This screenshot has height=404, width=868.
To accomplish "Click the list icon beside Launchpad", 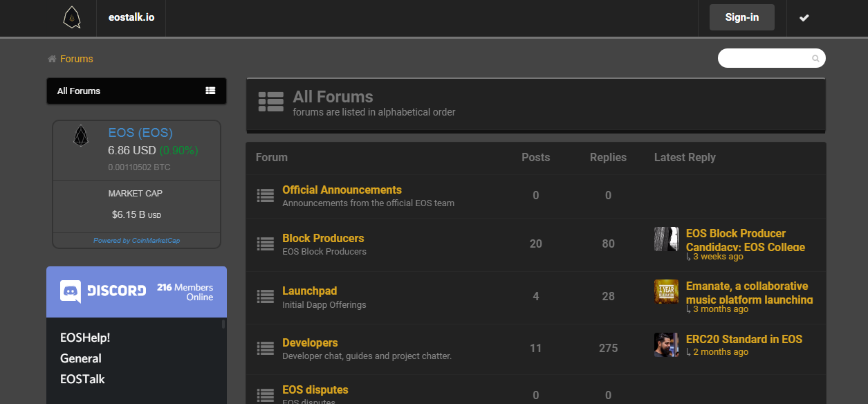I will 266,296.
